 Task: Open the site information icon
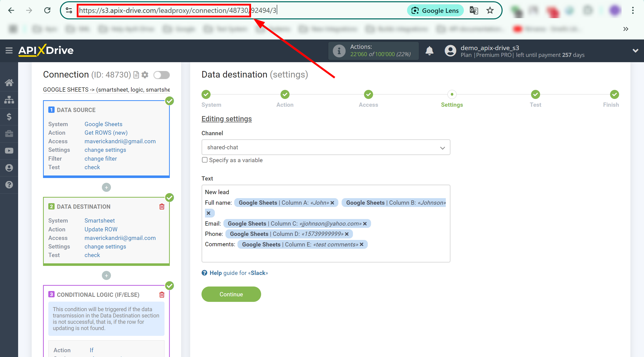[x=69, y=10]
